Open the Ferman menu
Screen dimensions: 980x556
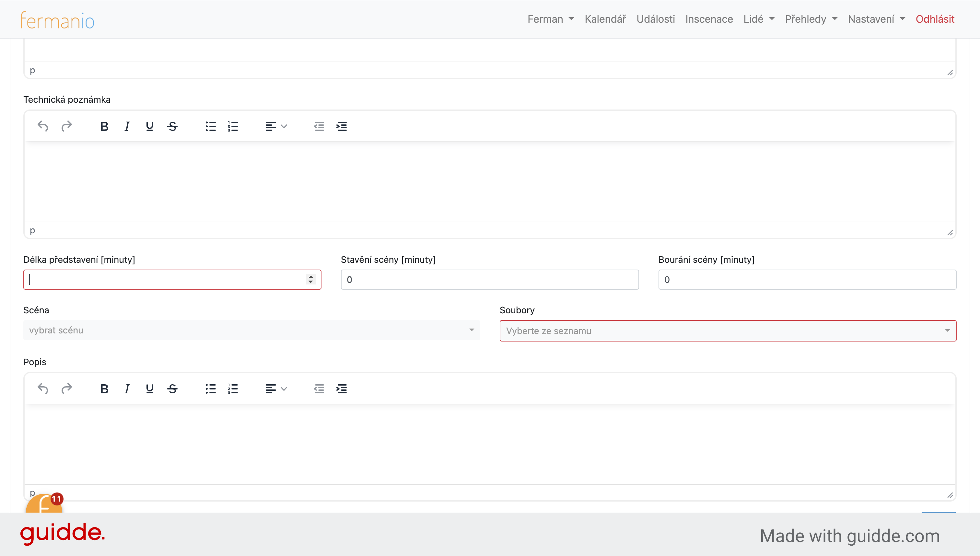click(550, 19)
